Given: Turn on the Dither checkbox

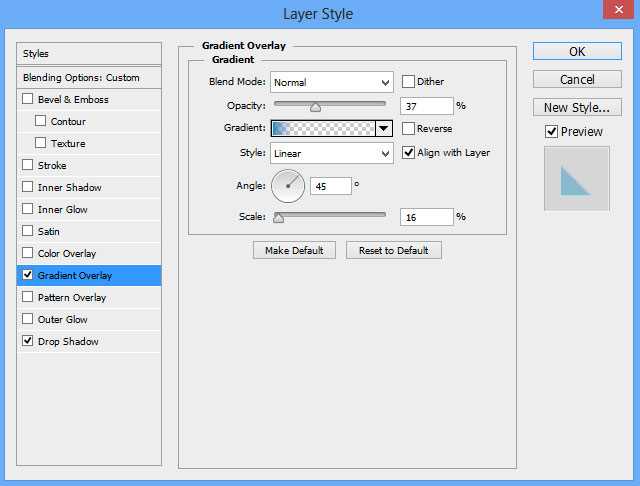Looking at the screenshot, I should pos(408,82).
